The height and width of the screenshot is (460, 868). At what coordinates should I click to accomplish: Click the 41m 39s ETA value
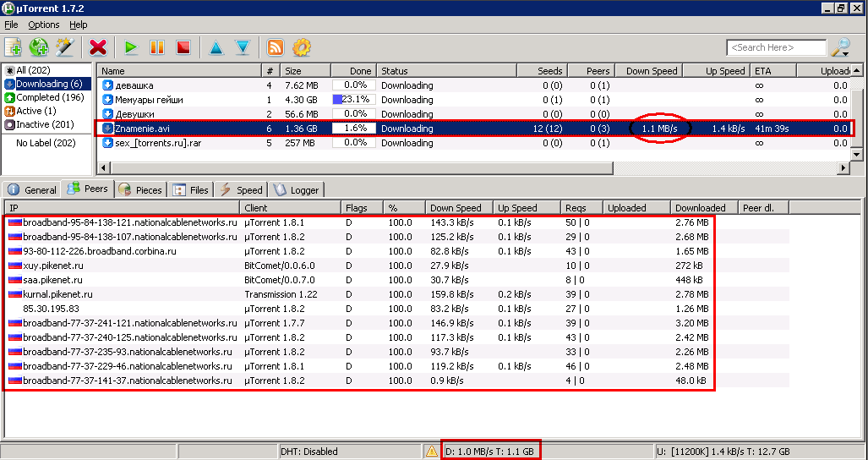click(x=772, y=129)
